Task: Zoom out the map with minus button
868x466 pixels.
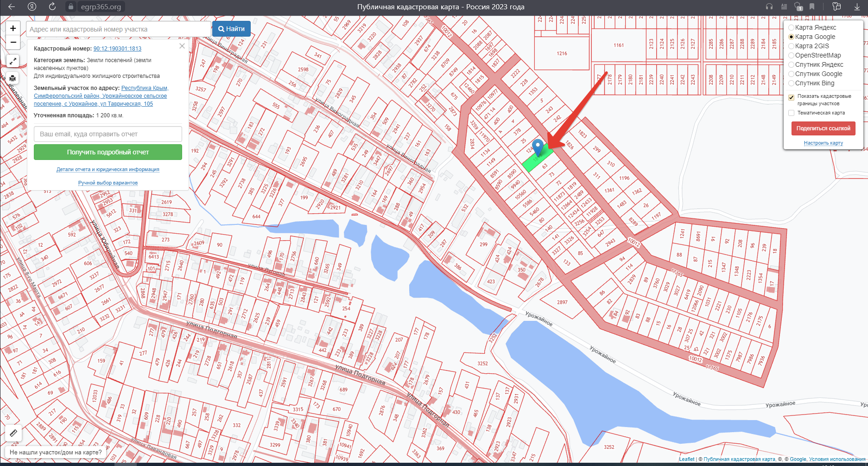Action: [x=13, y=42]
